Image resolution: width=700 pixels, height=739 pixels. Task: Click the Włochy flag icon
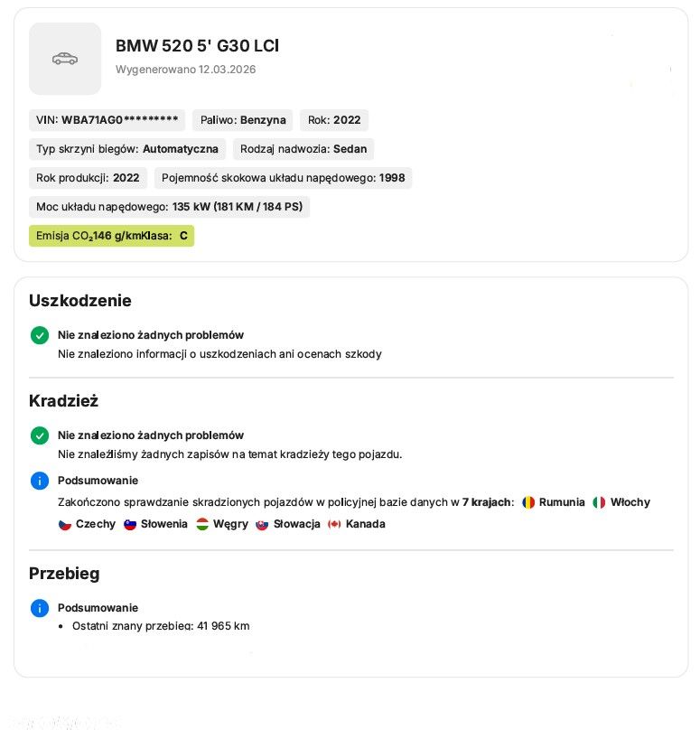[x=599, y=502]
